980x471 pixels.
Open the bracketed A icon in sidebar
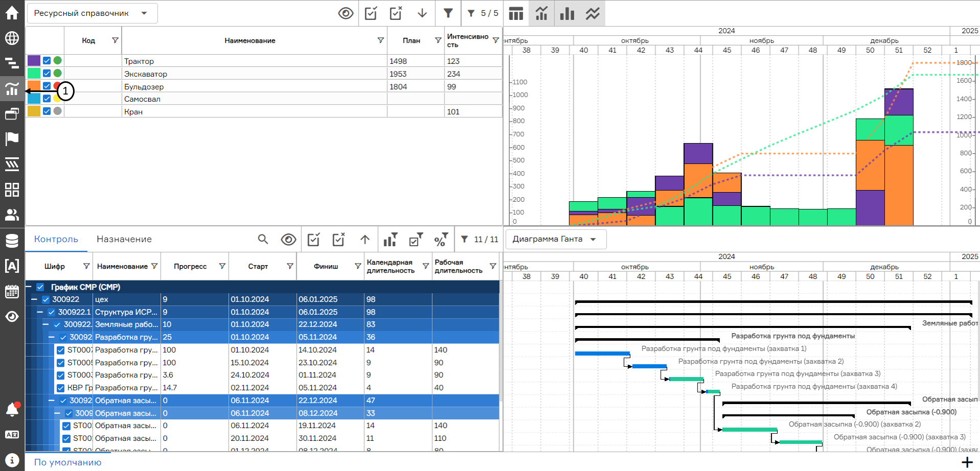12,266
